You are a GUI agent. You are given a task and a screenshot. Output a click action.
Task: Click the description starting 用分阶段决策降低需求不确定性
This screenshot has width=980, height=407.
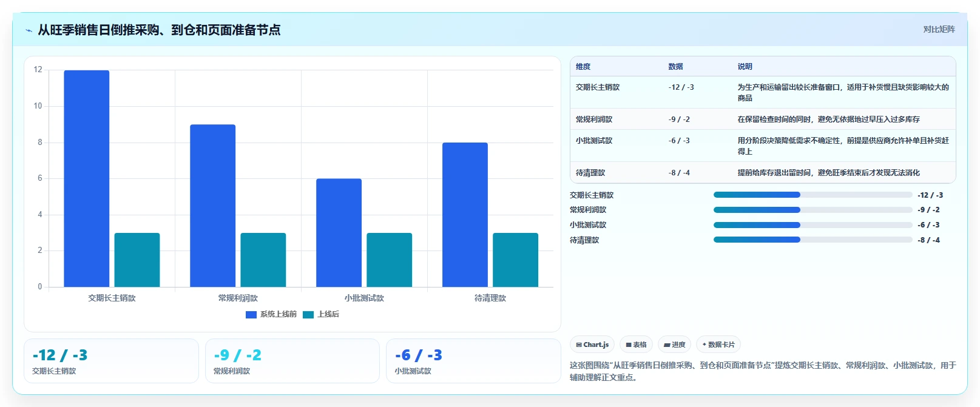click(843, 146)
